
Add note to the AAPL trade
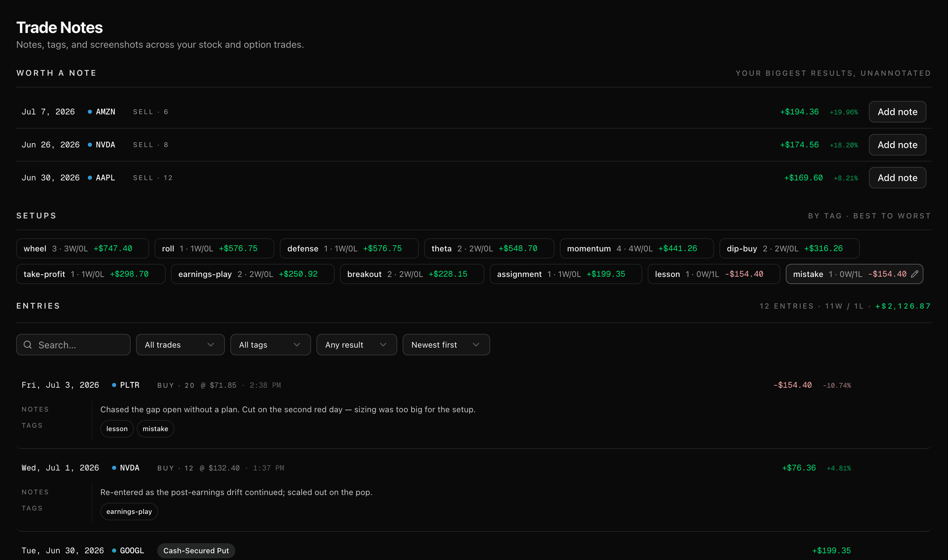[x=898, y=178]
